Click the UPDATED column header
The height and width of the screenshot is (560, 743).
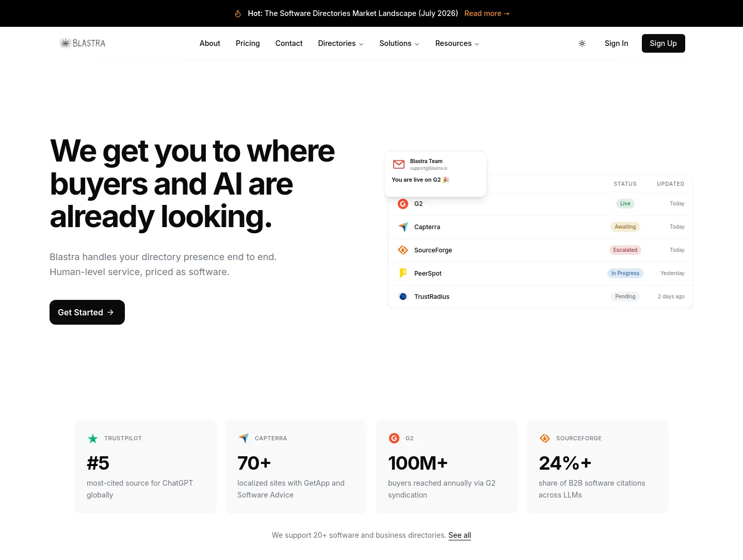(x=671, y=184)
